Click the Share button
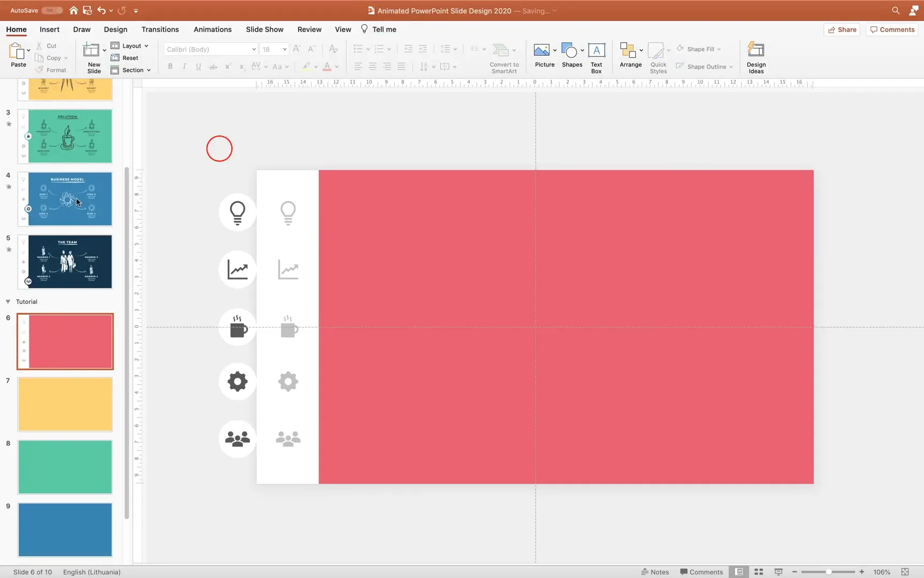 point(842,29)
